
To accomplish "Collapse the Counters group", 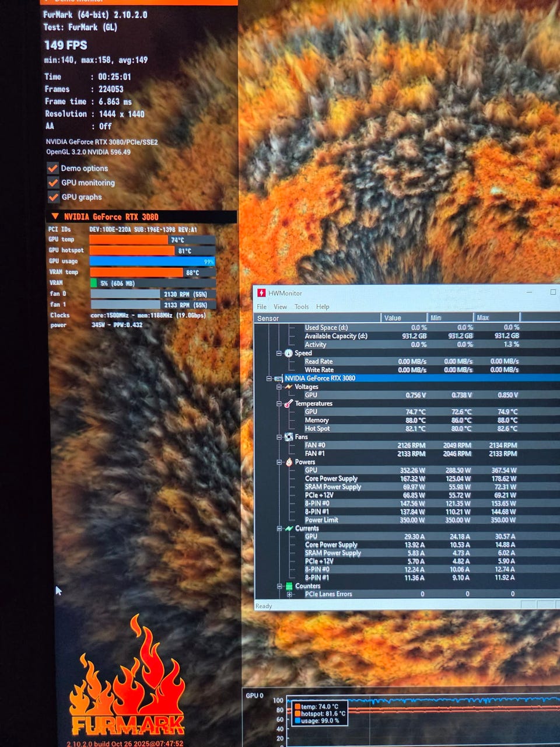I will coord(280,586).
